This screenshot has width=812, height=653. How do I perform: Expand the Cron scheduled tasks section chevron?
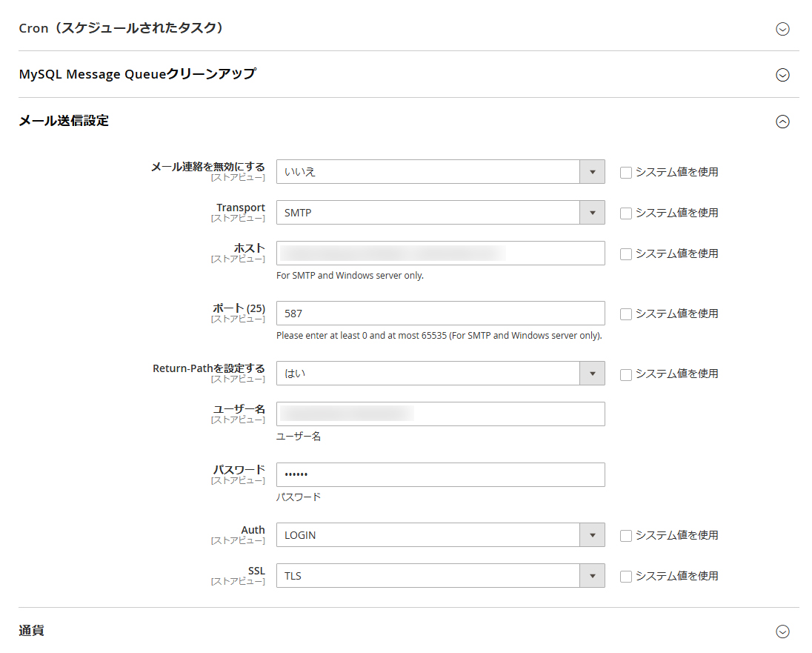pos(782,29)
